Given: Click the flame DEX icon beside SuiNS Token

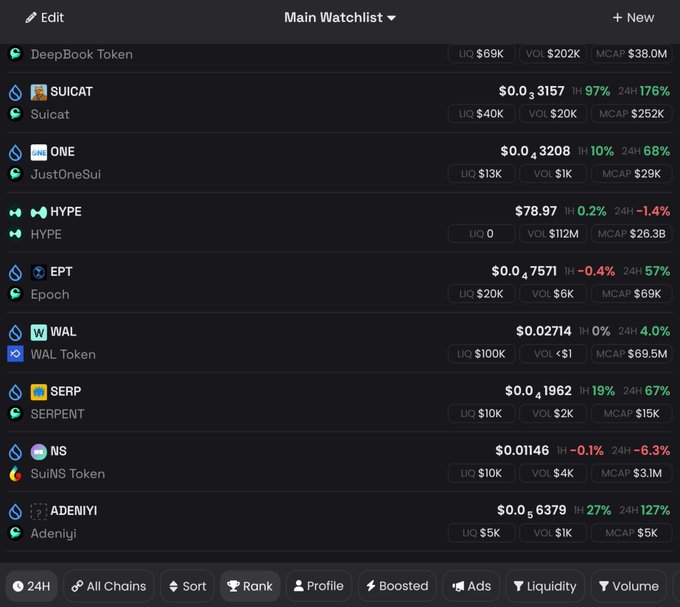Looking at the screenshot, I should click(x=15, y=473).
